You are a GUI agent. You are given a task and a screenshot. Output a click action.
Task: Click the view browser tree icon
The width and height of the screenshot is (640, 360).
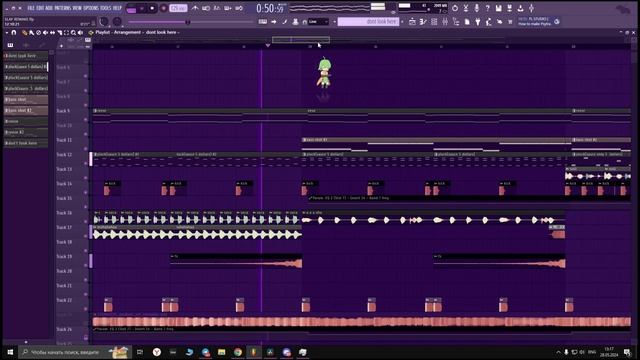[456, 22]
